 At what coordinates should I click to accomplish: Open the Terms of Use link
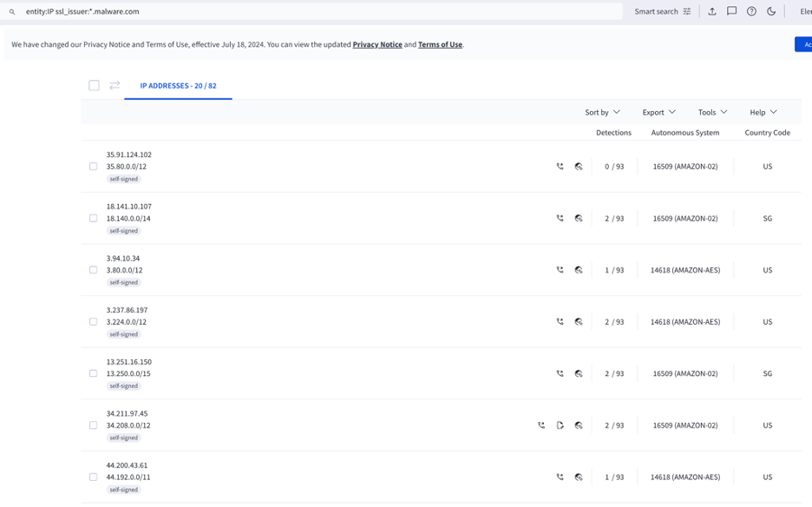[440, 44]
